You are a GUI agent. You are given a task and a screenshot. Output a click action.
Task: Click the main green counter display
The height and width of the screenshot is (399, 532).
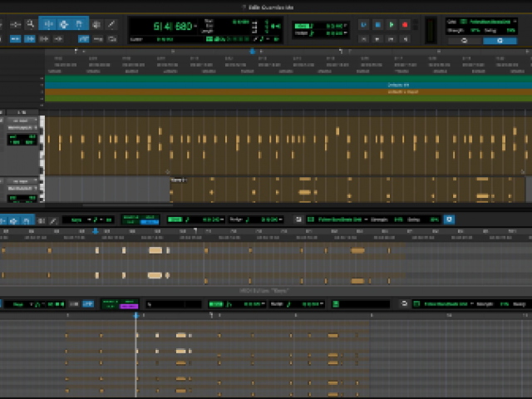click(173, 26)
